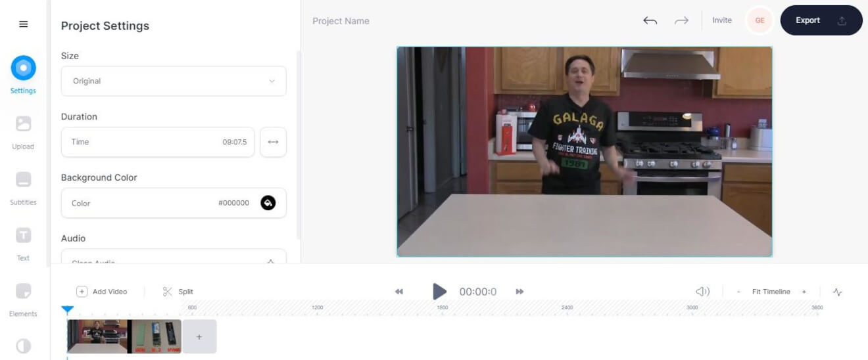Image resolution: width=868 pixels, height=360 pixels.
Task: Select the Settings sidebar tab
Action: [x=23, y=75]
